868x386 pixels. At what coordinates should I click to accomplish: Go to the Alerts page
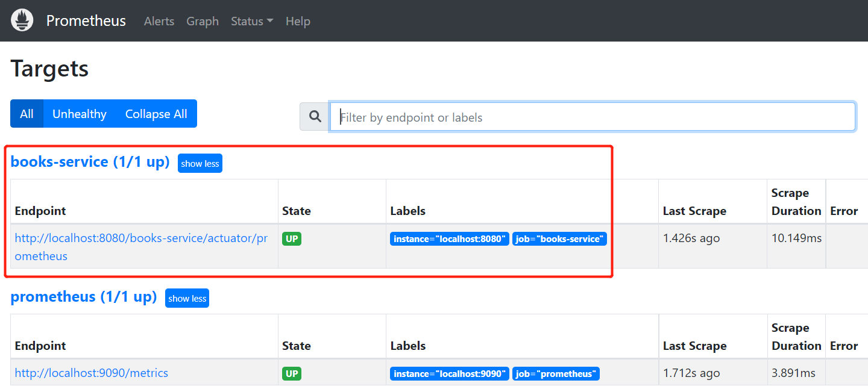point(159,21)
